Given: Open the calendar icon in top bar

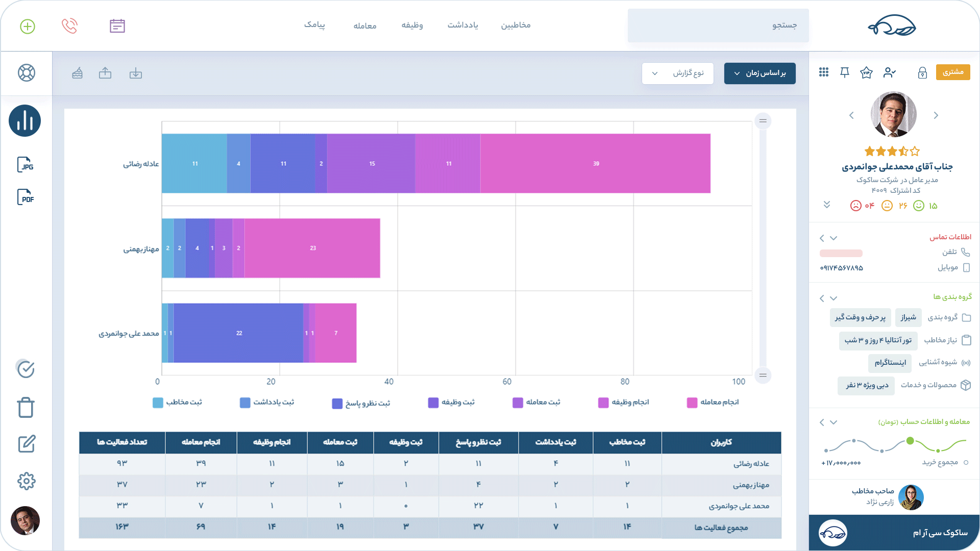Looking at the screenshot, I should [117, 26].
